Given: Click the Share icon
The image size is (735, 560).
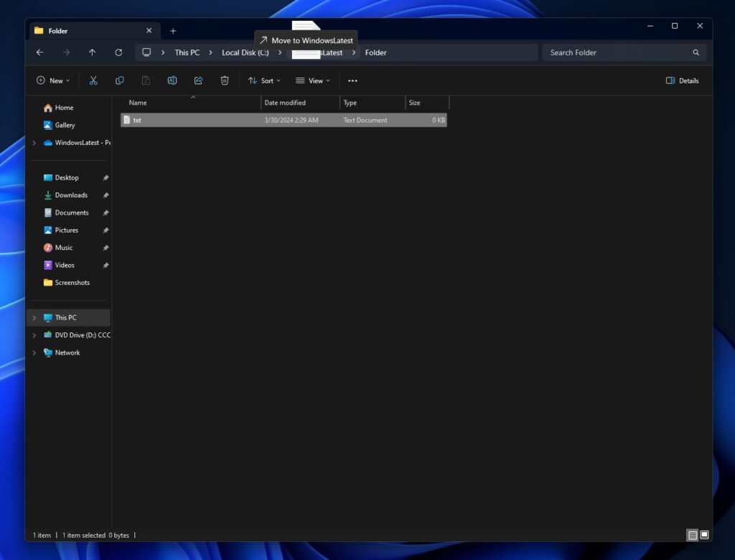Looking at the screenshot, I should pyautogui.click(x=198, y=80).
